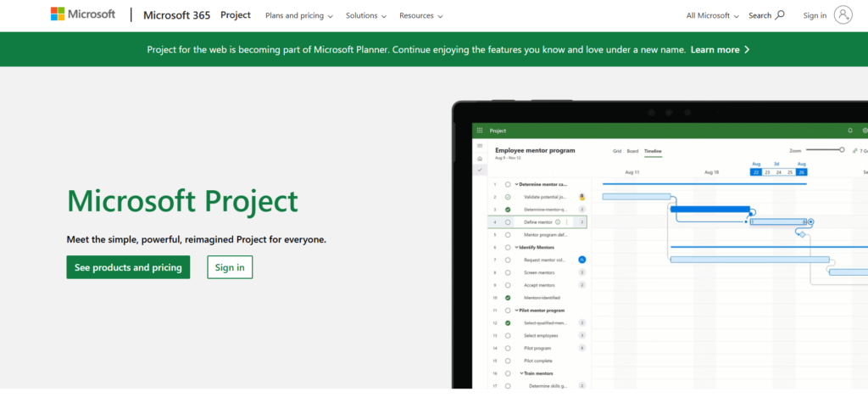This screenshot has width=868, height=403.
Task: Collapse the Train mentors group
Action: point(521,373)
